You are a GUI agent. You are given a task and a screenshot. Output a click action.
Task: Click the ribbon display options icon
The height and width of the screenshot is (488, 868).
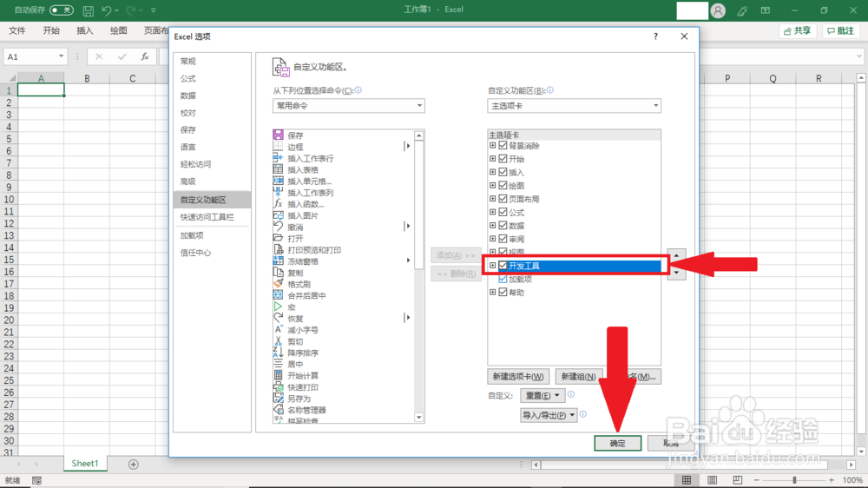click(x=766, y=10)
